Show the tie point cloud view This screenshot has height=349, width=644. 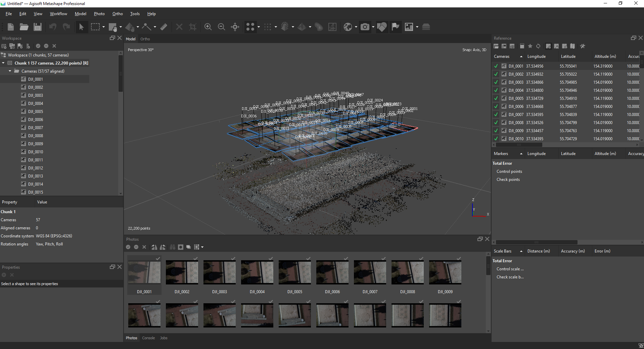tap(250, 27)
